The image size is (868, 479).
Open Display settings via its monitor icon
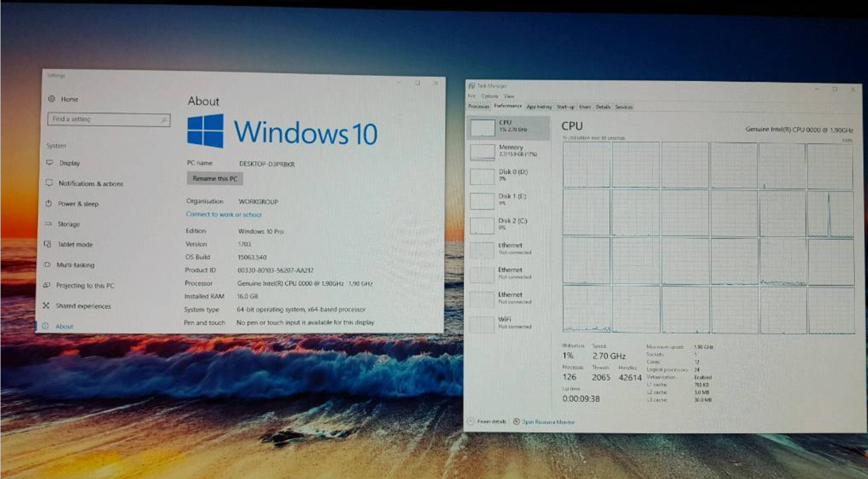[x=50, y=163]
